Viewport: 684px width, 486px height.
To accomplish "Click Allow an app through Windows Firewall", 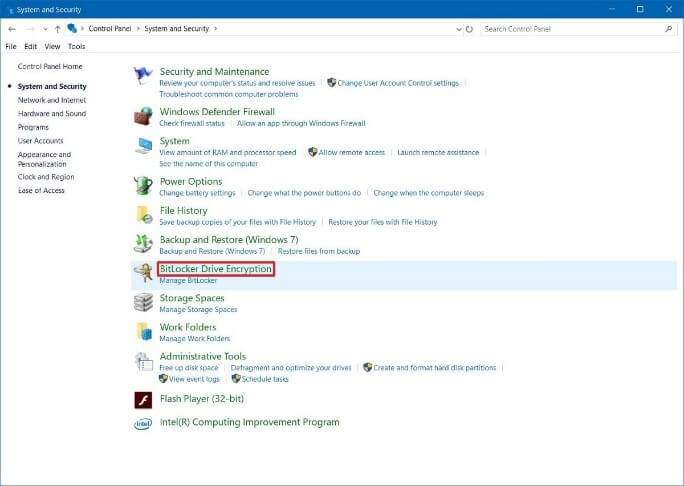I will pos(301,123).
